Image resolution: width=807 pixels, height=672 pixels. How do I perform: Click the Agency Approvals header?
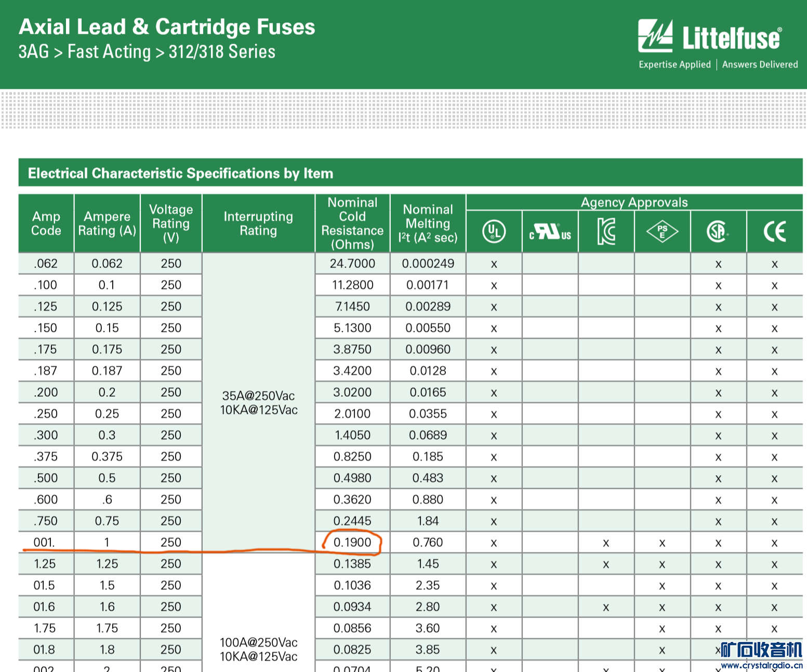coord(634,203)
